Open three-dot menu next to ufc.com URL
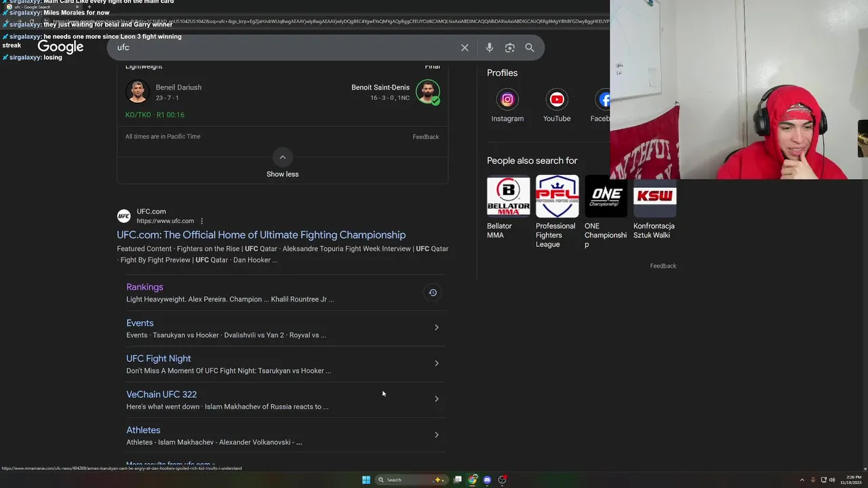The image size is (868, 488). (201, 221)
